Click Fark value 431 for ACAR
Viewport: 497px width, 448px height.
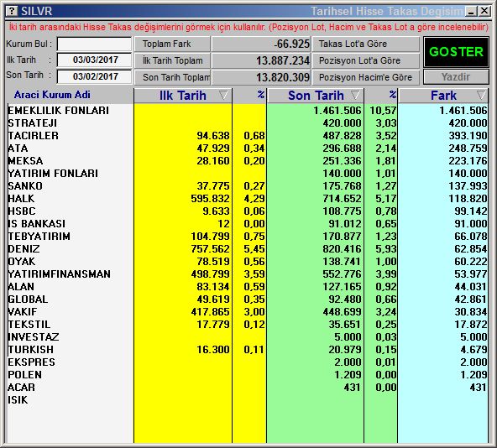click(x=479, y=388)
